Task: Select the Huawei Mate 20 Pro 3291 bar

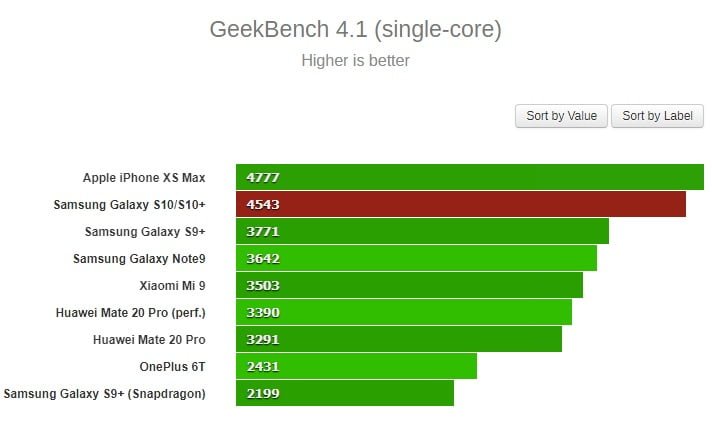Action: pyautogui.click(x=398, y=340)
